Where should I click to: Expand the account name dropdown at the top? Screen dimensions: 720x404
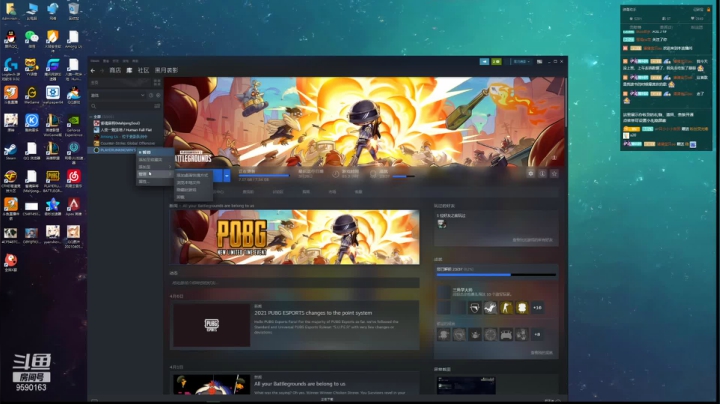click(521, 62)
